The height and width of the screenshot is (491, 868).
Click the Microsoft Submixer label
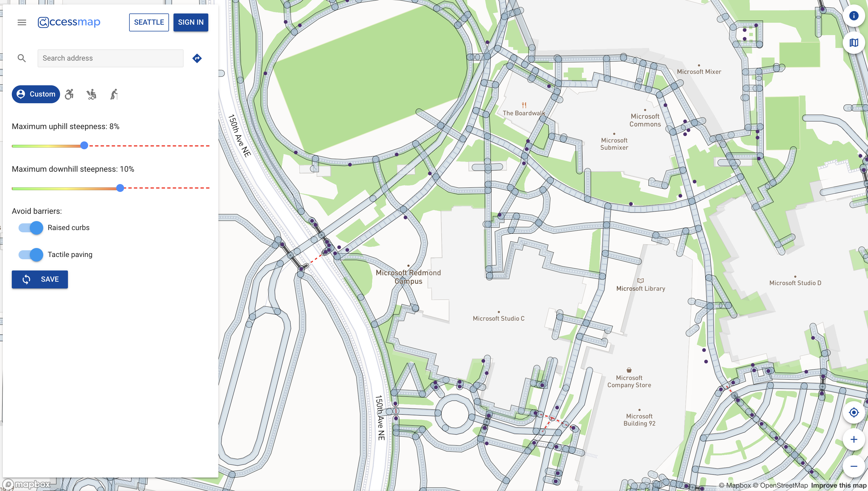pos(614,144)
